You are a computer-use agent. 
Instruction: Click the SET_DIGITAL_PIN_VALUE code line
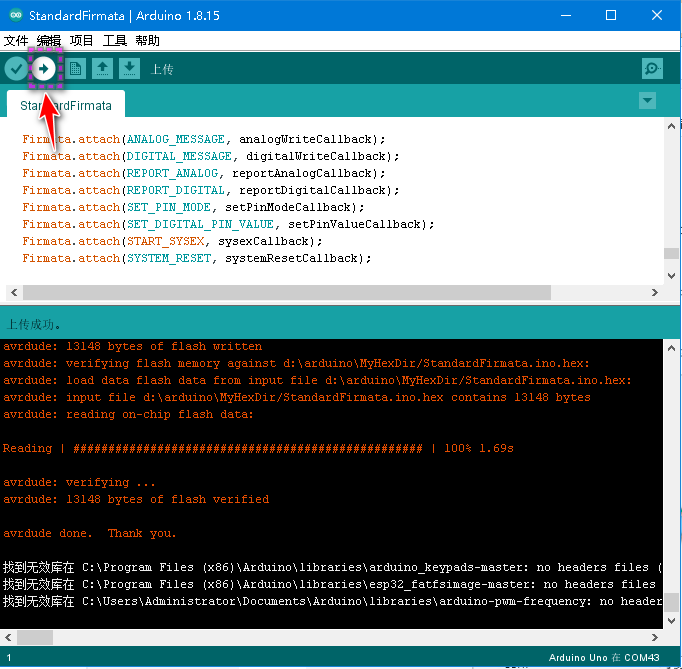tap(228, 224)
